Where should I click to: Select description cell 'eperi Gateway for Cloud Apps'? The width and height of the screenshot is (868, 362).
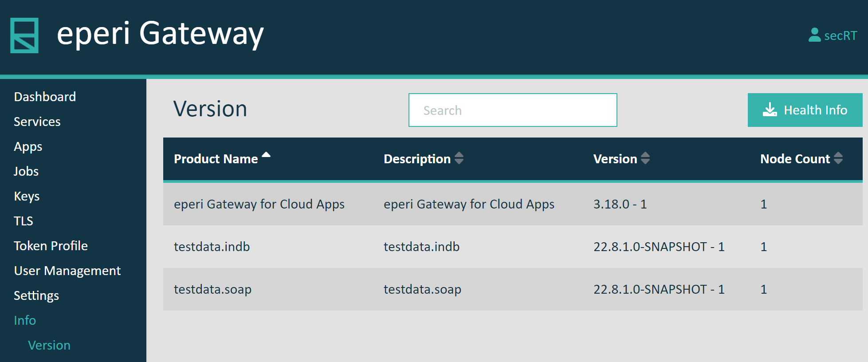pos(469,204)
